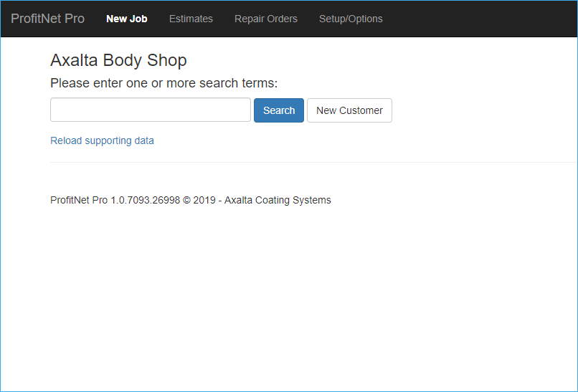Open the Repair Orders page
Viewport: 578px width, 392px height.
[x=265, y=19]
